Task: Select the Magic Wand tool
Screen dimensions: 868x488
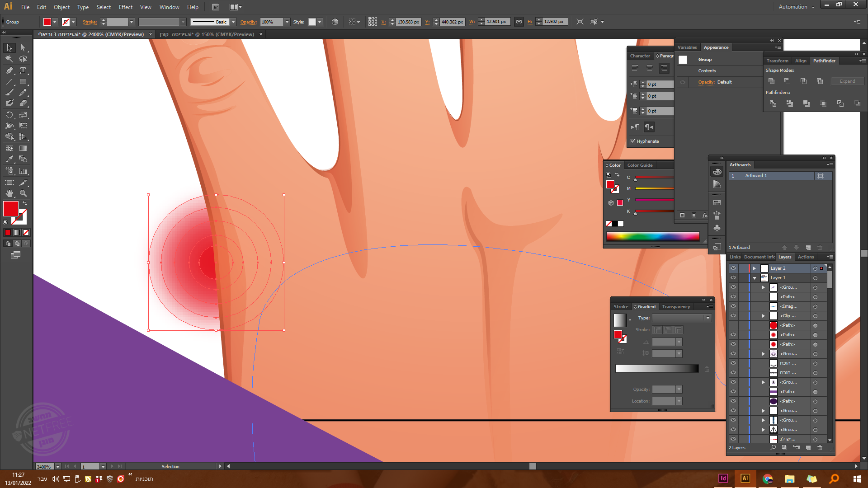Action: click(9, 59)
